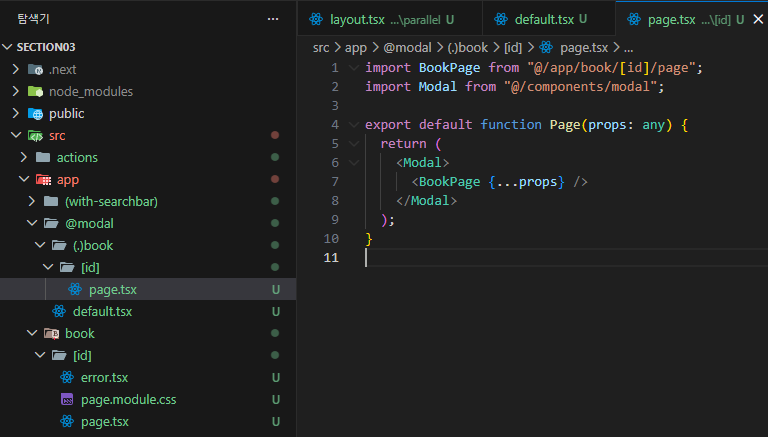
Task: Fold the import block at line 1
Action: [x=354, y=68]
